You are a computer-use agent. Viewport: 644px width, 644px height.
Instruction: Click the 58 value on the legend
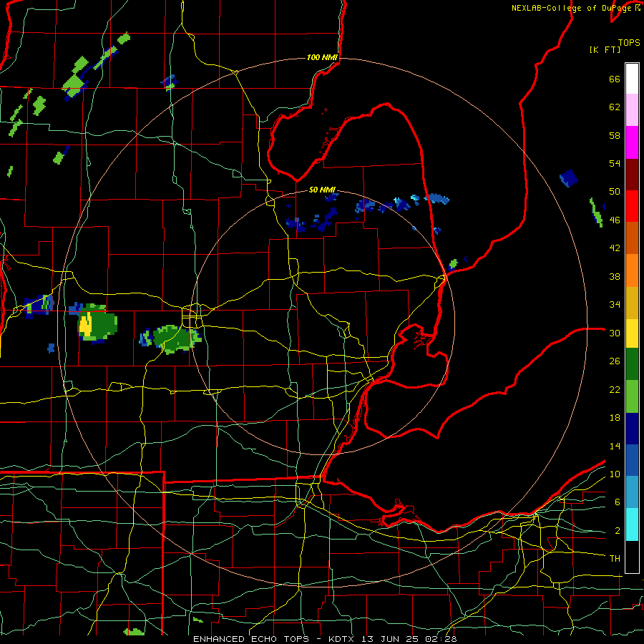tap(615, 135)
